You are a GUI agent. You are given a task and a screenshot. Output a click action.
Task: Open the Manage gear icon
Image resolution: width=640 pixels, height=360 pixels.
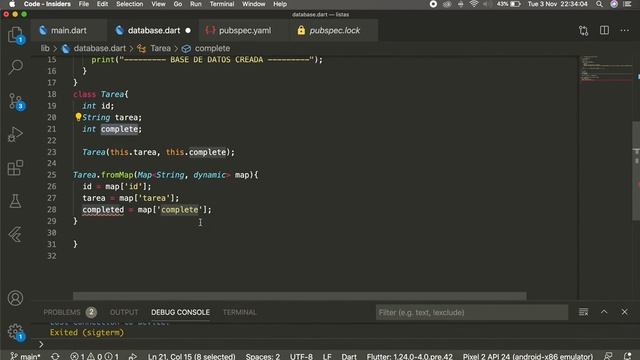(x=16, y=331)
